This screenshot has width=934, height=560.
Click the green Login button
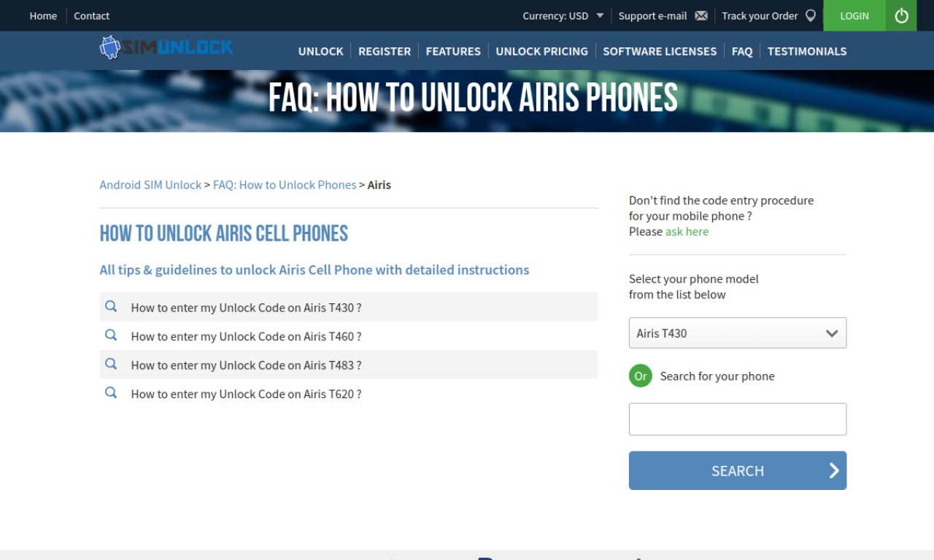tap(854, 15)
